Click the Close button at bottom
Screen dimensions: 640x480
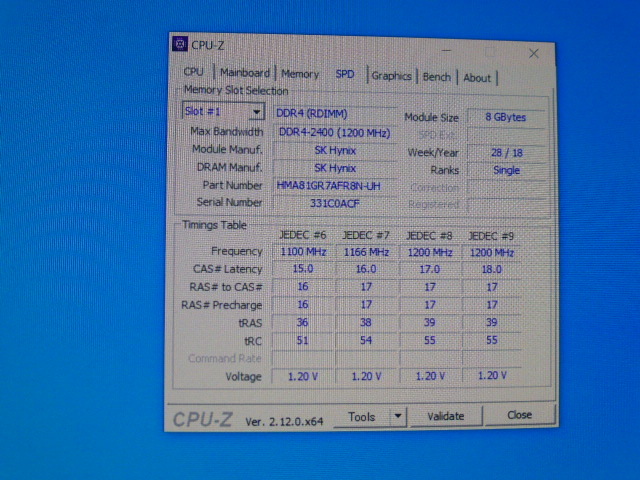519,415
